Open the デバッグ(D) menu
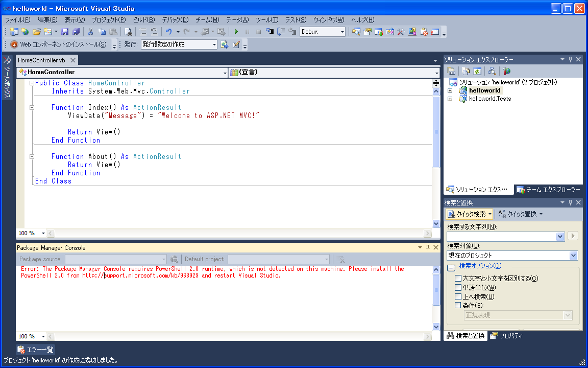This screenshot has height=368, width=588. tap(175, 20)
